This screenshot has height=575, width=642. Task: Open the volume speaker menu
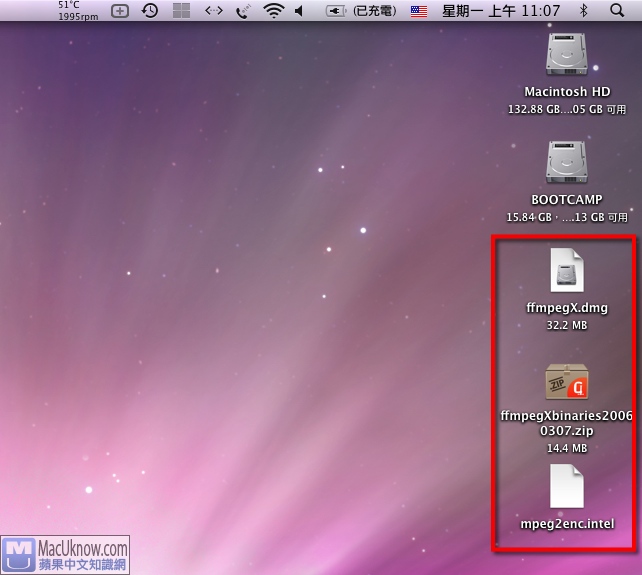click(x=299, y=11)
